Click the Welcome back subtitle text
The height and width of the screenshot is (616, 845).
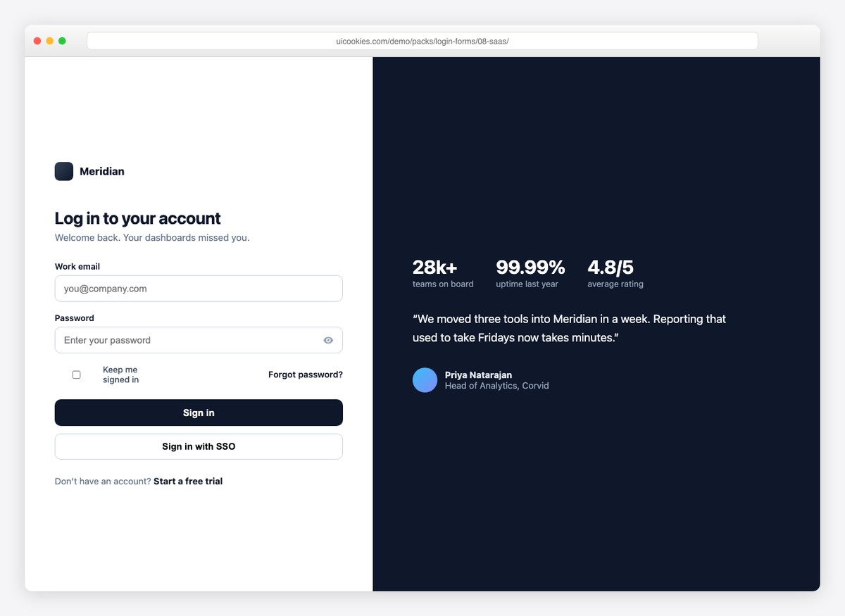pos(152,238)
